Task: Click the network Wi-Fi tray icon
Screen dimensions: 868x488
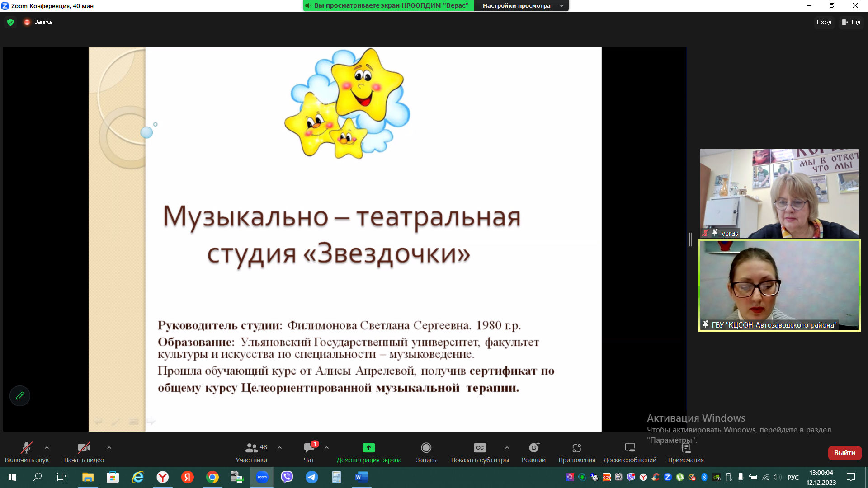Action: 765,477
